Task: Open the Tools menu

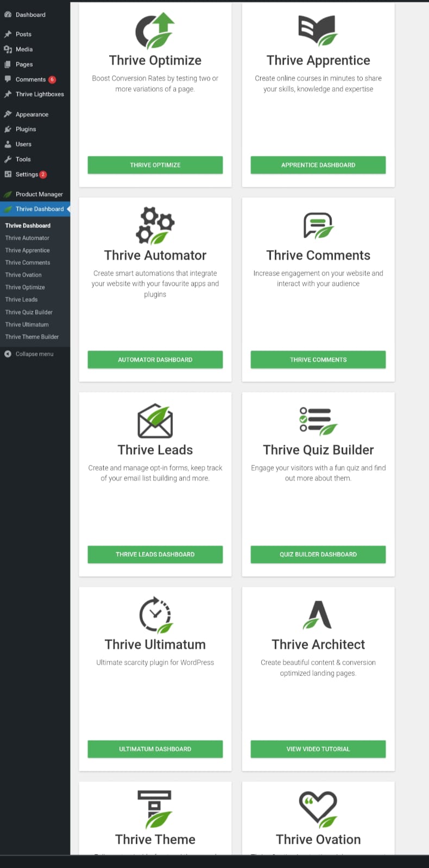Action: click(23, 159)
